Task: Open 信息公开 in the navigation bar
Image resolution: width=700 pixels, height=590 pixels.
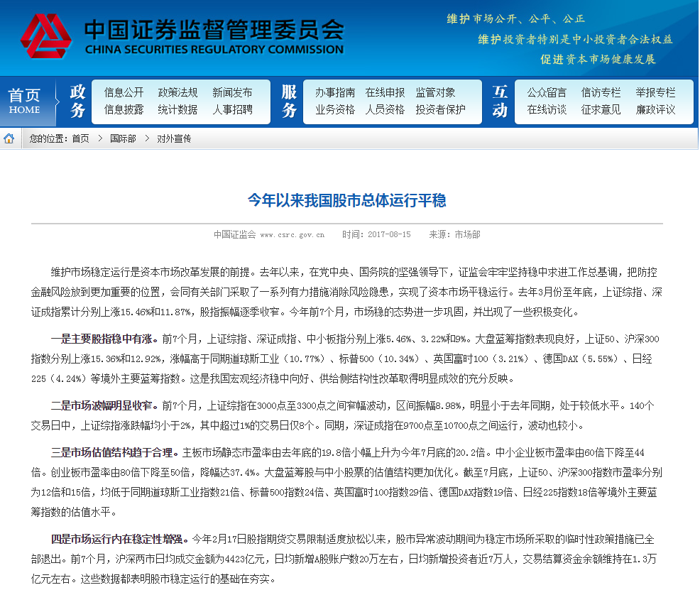Action: [x=124, y=92]
